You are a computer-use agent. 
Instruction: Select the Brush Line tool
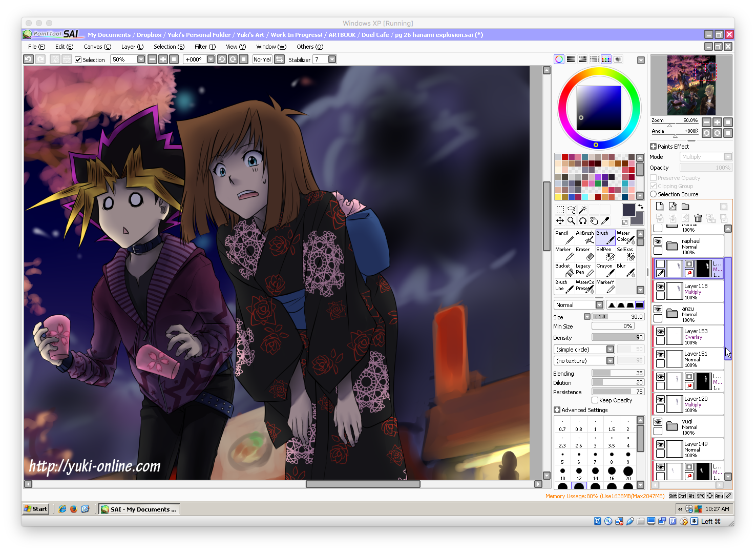pyautogui.click(x=564, y=287)
